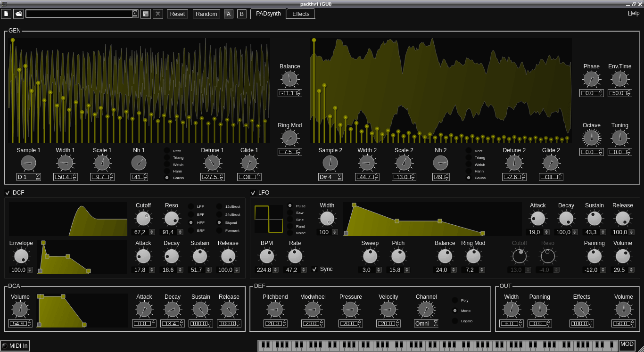Screen dimensions: 644x352
Task: Open the Help menu
Action: 634,13
